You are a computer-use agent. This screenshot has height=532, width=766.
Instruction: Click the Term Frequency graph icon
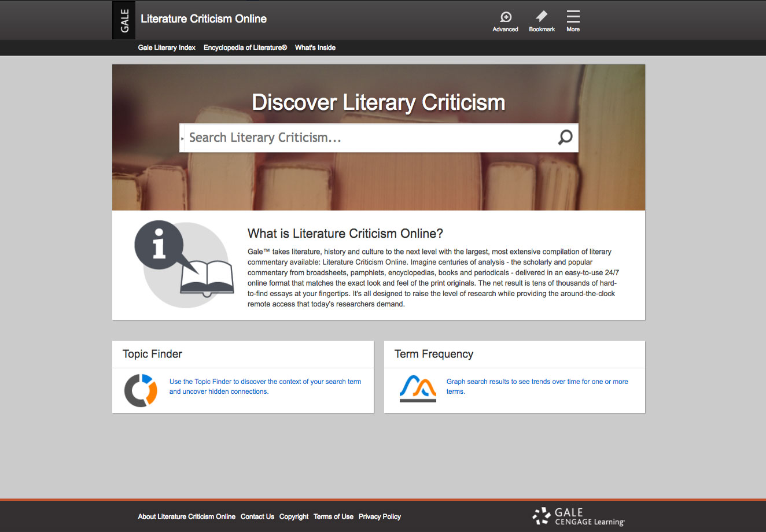pos(418,389)
